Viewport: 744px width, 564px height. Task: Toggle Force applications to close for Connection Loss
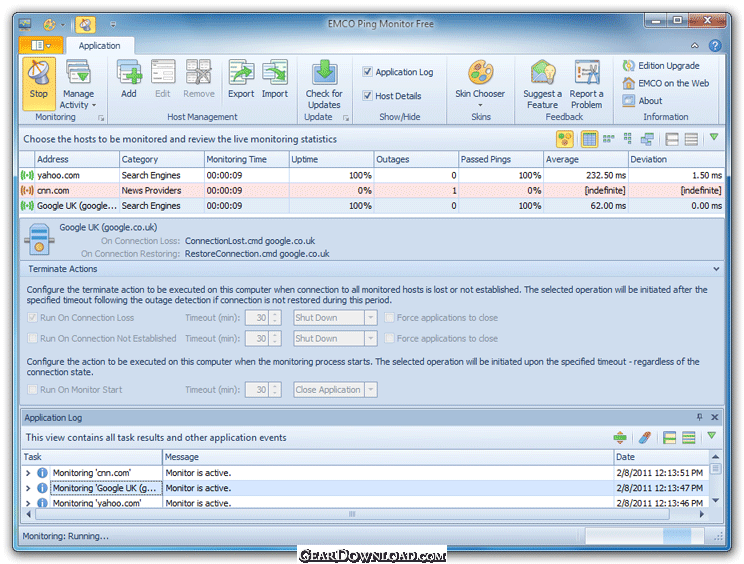pos(389,317)
